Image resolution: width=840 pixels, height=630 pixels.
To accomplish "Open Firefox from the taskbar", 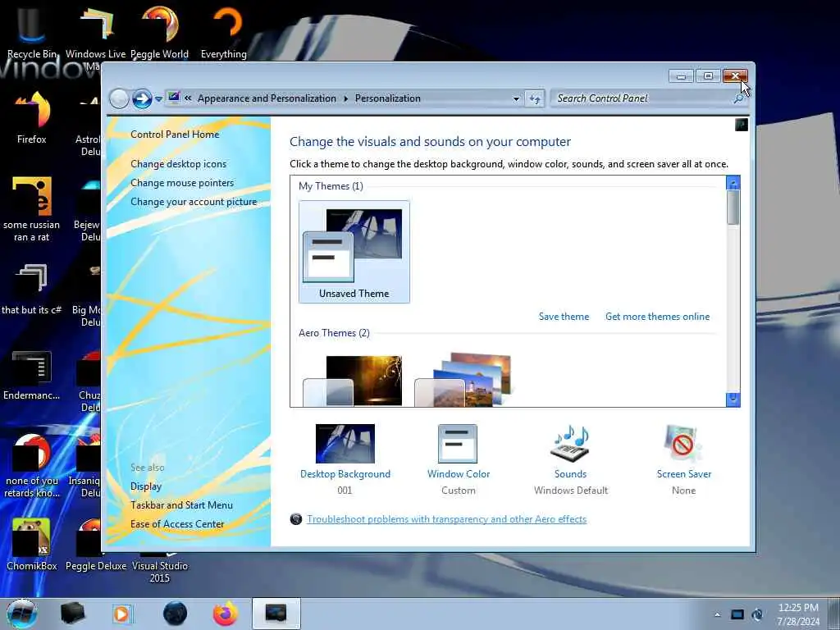I will coord(226,614).
